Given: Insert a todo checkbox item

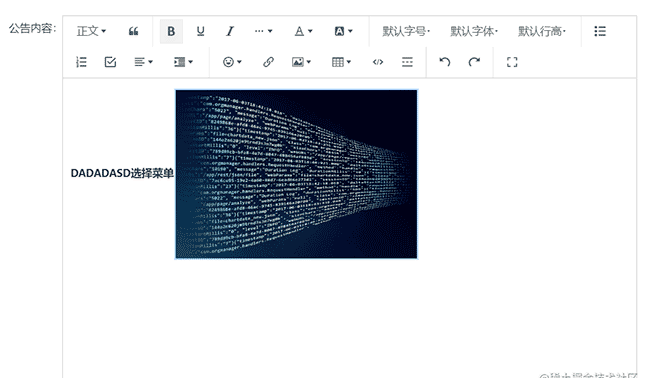Looking at the screenshot, I should coord(110,62).
